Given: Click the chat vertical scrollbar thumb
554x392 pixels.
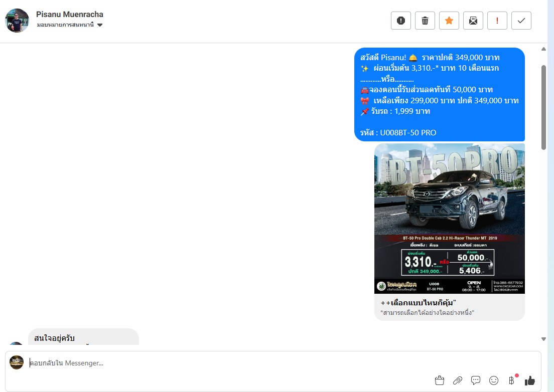Looking at the screenshot, I should click(x=543, y=107).
